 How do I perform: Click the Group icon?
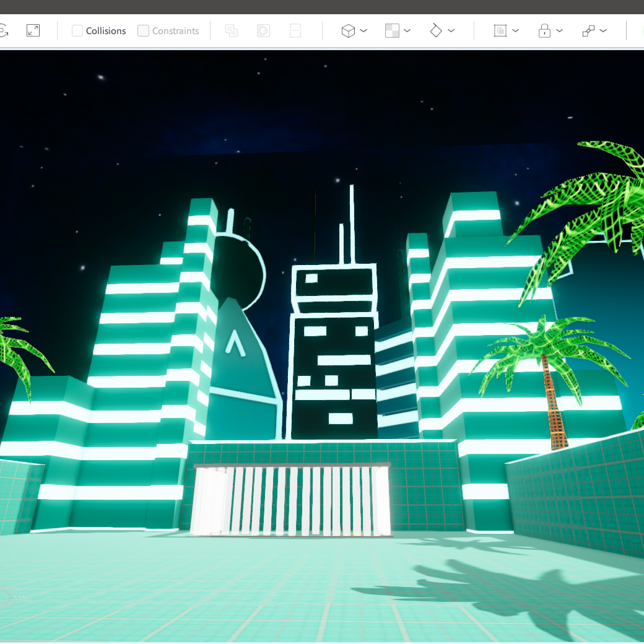click(x=500, y=30)
